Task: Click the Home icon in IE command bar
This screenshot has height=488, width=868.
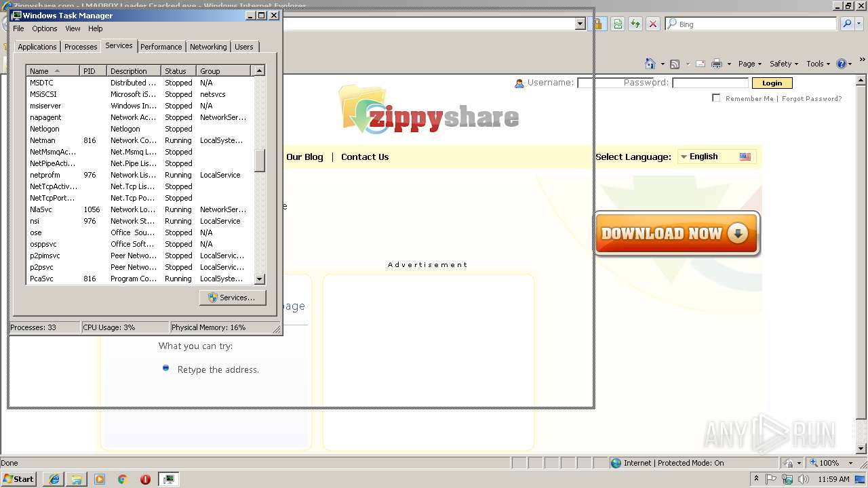Action: pos(650,64)
